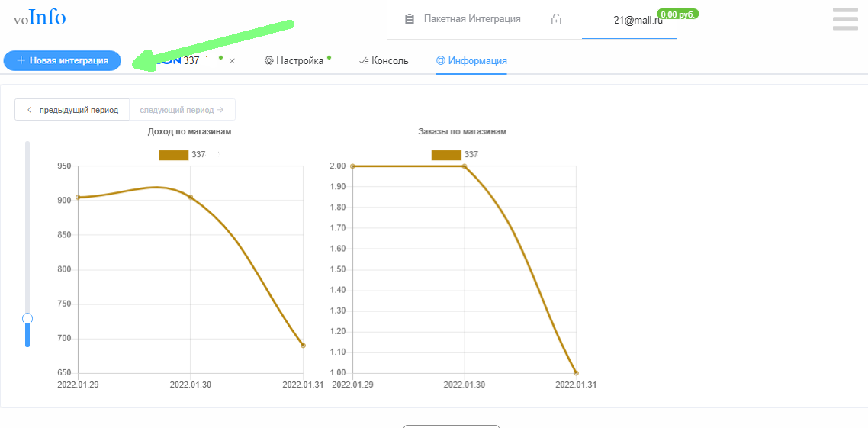Click the Консоль tab checklist icon

pos(364,61)
